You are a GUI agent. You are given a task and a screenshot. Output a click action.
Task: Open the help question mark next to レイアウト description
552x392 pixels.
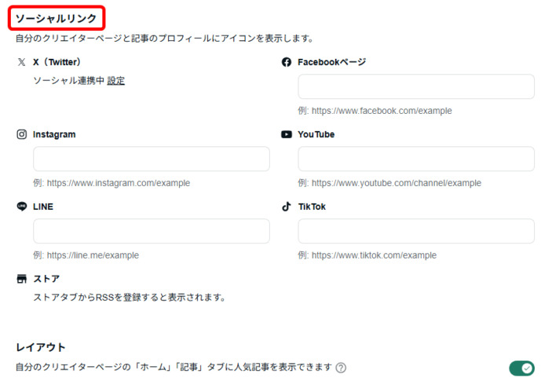point(341,368)
